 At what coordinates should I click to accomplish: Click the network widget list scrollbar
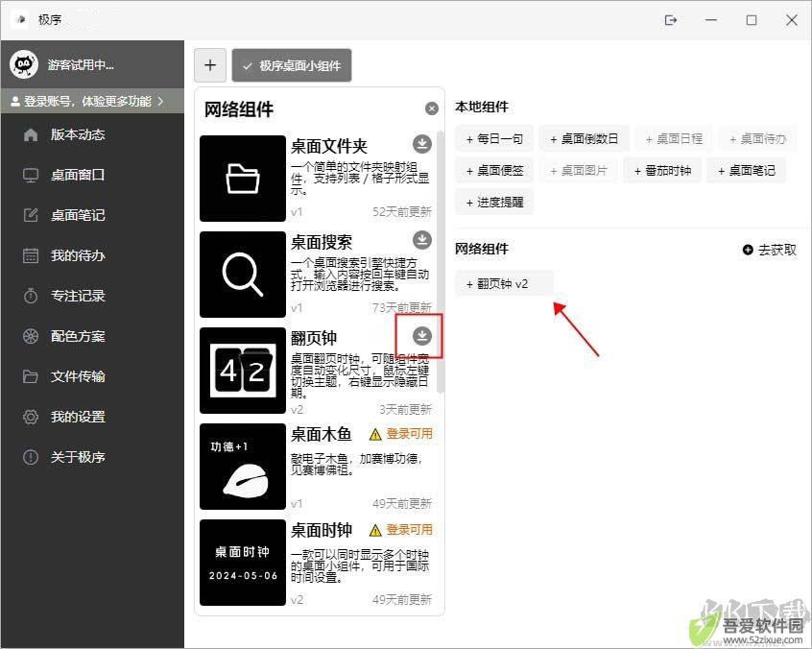click(441, 261)
